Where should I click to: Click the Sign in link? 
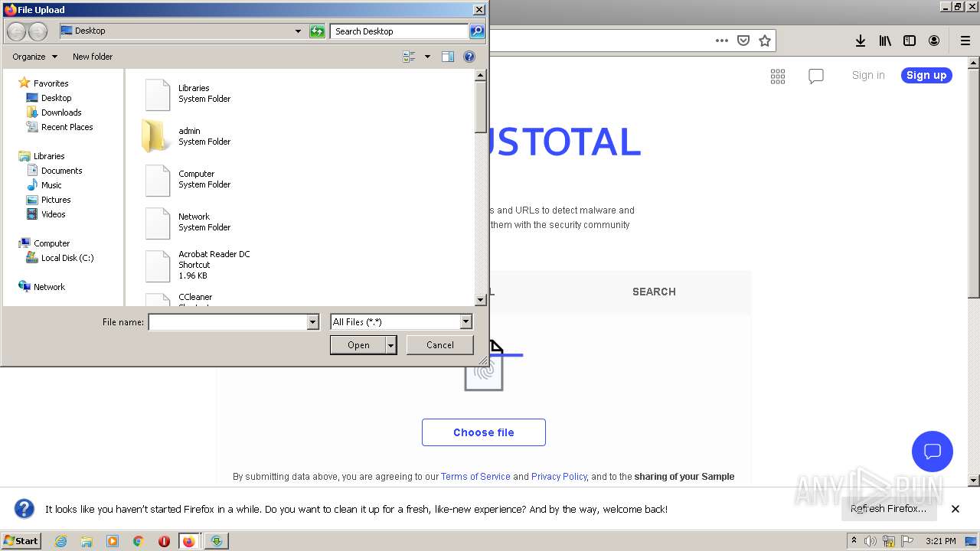[x=868, y=75]
